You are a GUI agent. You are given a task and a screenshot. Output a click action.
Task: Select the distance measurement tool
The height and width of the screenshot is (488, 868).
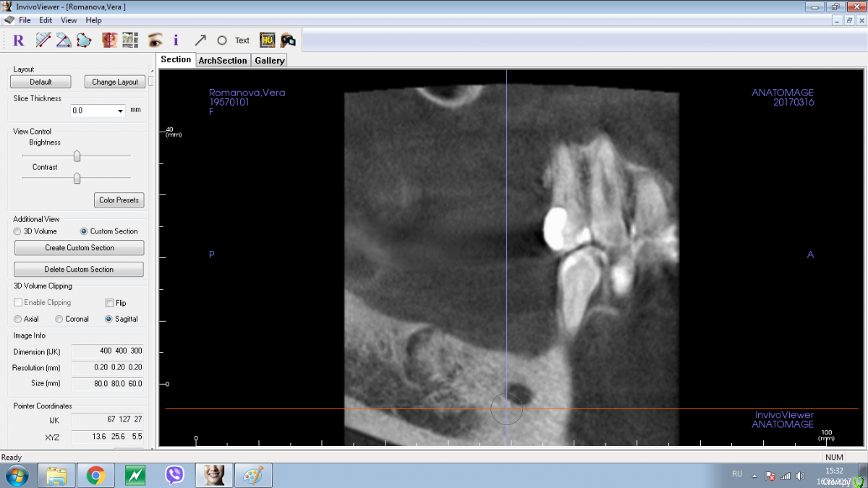(43, 40)
